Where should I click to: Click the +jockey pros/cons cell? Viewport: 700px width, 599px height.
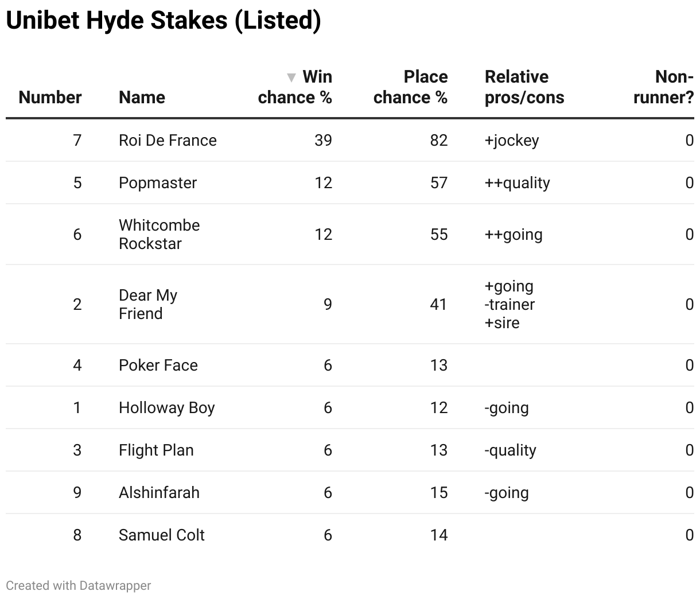point(512,140)
